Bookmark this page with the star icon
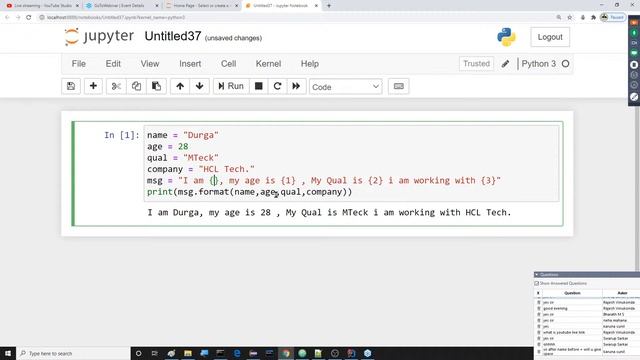Image resolution: width=640 pixels, height=360 pixels. [570, 17]
